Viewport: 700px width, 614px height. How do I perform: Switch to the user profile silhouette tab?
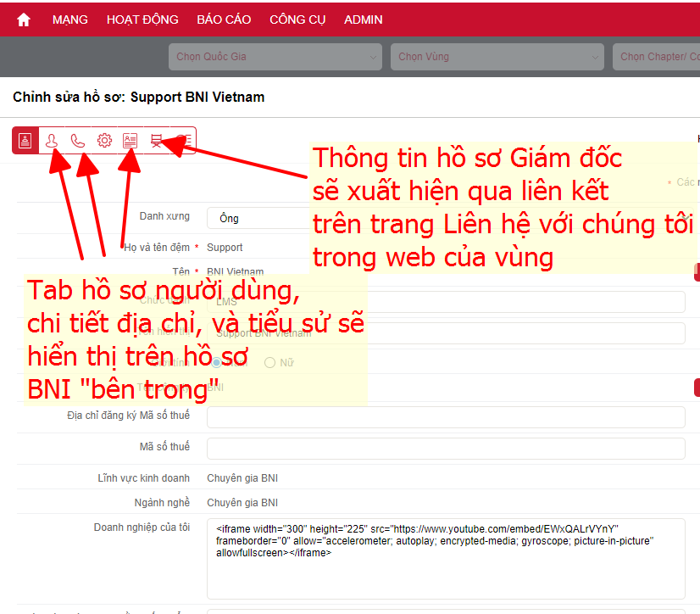[52, 141]
